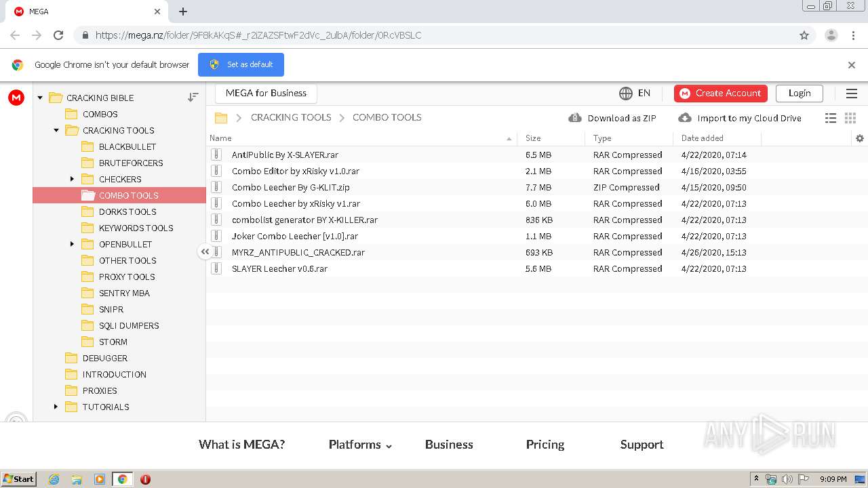Viewport: 868px width, 488px height.
Task: Open the MEGA for Business button
Action: pos(266,94)
